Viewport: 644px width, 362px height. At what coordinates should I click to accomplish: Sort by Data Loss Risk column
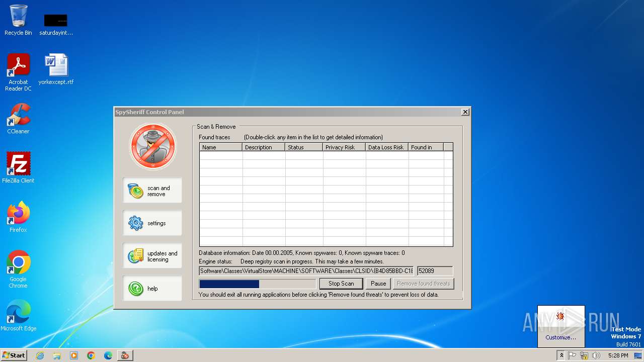[x=387, y=147]
